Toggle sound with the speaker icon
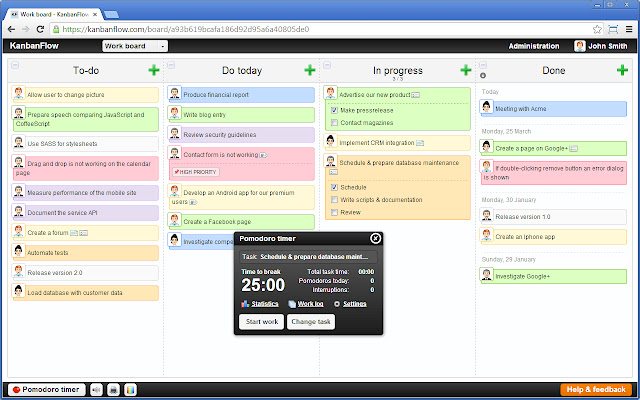This screenshot has width=640, height=400. pos(96,389)
